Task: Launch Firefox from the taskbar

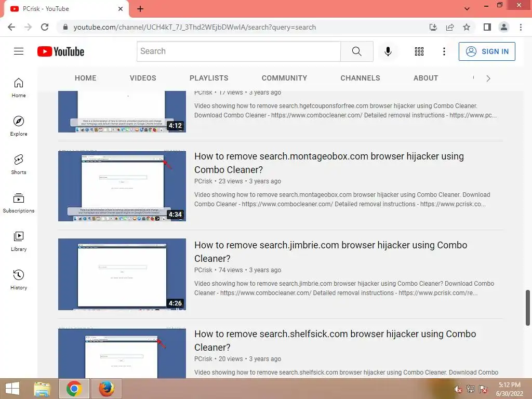Action: pyautogui.click(x=106, y=389)
